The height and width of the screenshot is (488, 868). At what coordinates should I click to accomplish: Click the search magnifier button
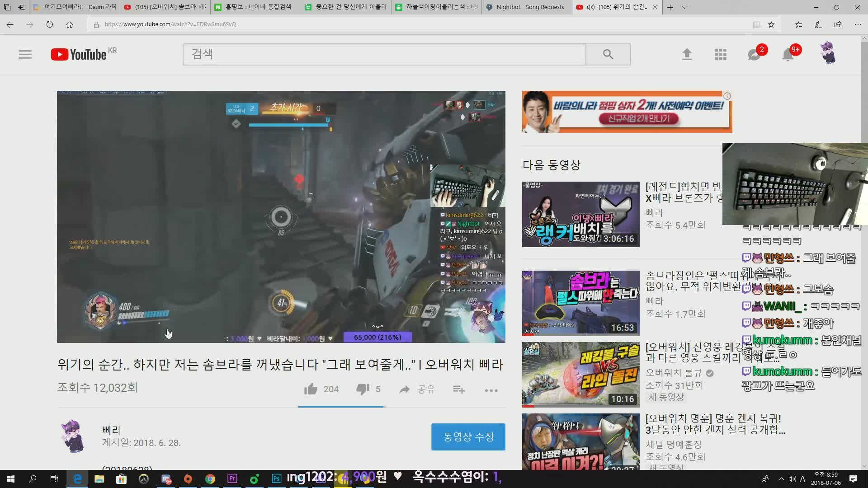(x=608, y=55)
